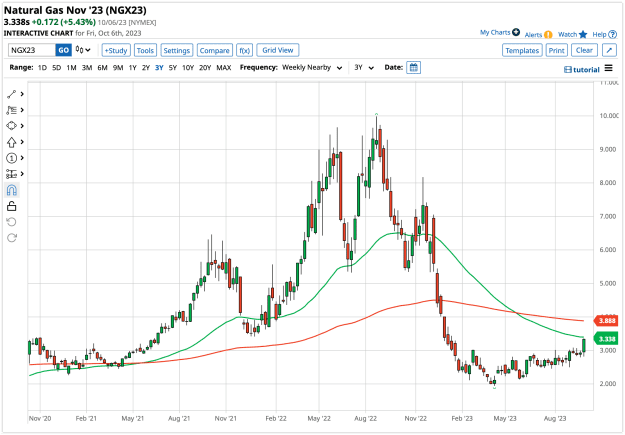Click the Clear button
The width and height of the screenshot is (625, 435).
pyautogui.click(x=584, y=50)
